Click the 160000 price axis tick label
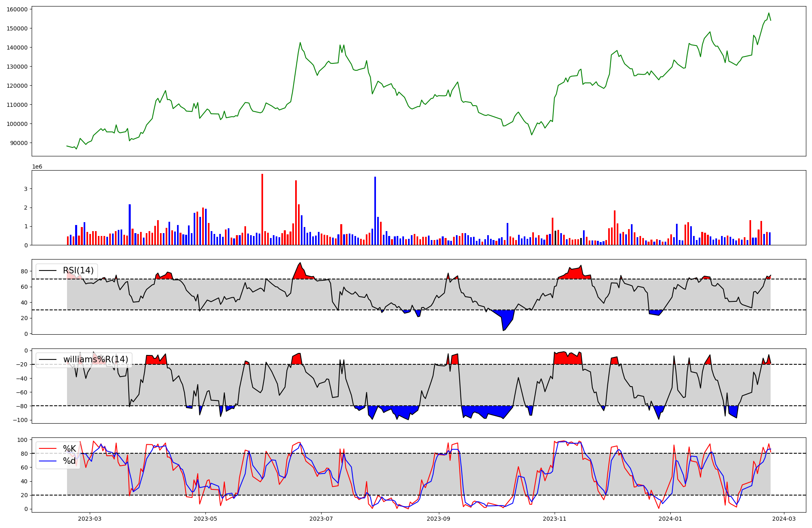Screen dimensions: 812x528 (x=17, y=9)
